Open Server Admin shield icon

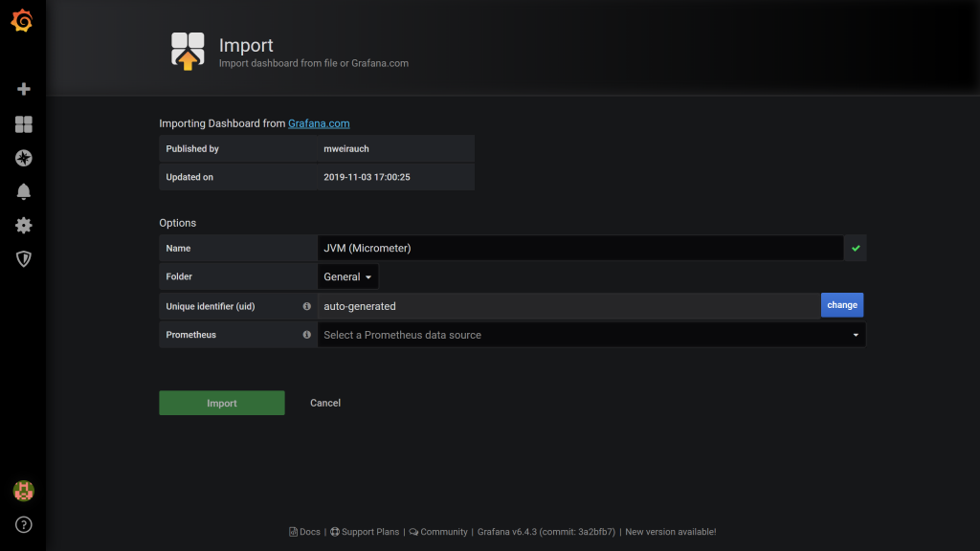(x=24, y=259)
